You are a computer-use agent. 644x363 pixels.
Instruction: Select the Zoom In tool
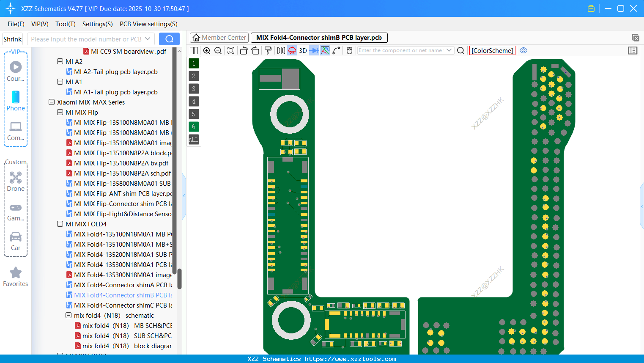click(207, 50)
